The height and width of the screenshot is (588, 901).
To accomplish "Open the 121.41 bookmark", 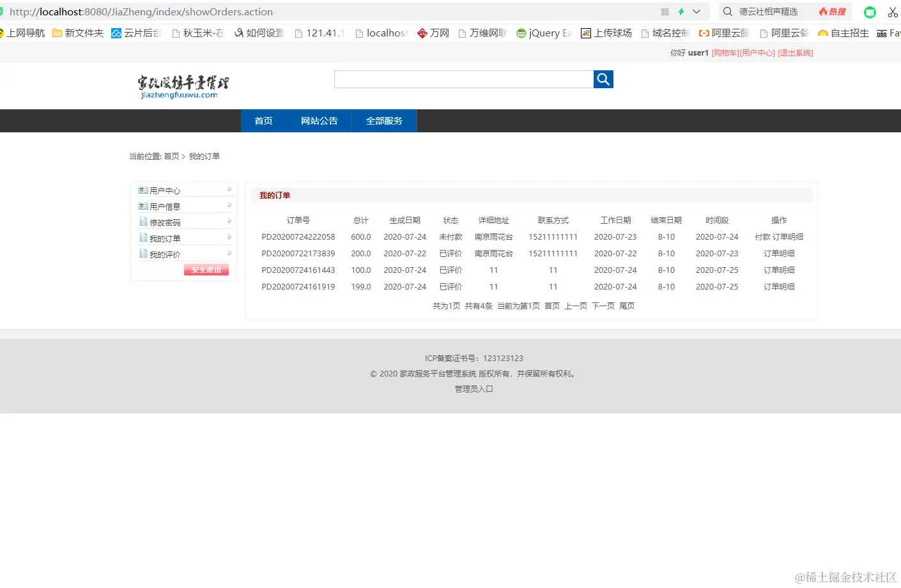I will tap(320, 33).
